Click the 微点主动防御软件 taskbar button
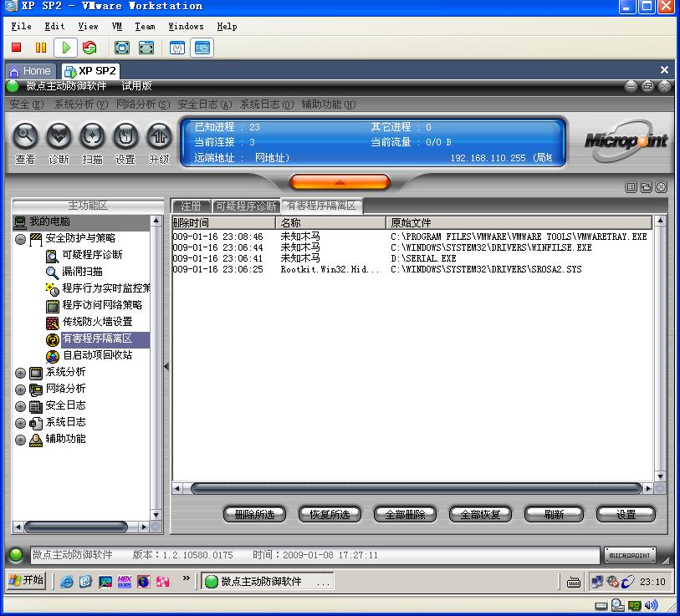 click(268, 582)
